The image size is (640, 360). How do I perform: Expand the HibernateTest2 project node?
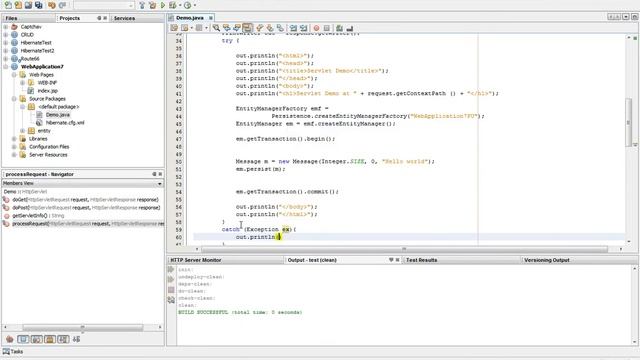[x=6, y=51]
